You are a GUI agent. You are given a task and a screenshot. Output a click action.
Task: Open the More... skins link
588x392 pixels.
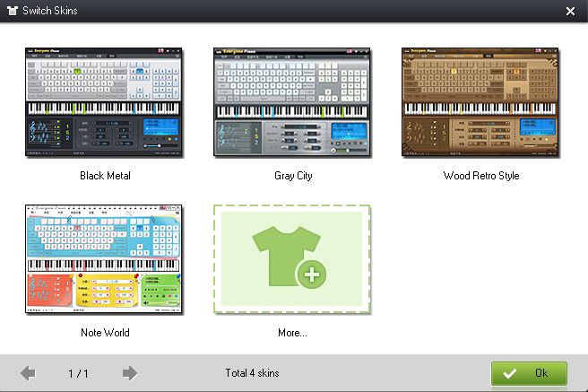(292, 333)
